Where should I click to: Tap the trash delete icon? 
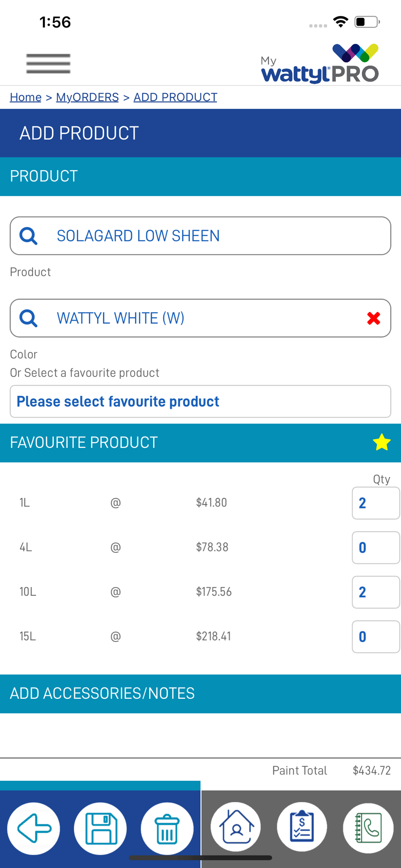pos(167,829)
